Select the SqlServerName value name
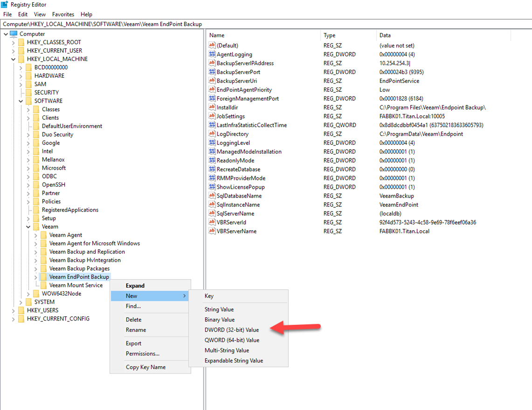This screenshot has height=410, width=532. pos(235,213)
